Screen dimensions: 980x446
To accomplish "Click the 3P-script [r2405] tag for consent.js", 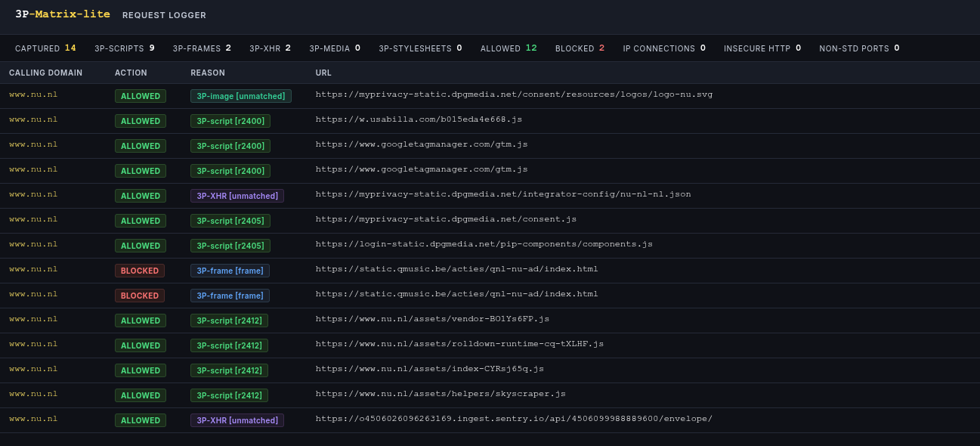I will (x=230, y=221).
